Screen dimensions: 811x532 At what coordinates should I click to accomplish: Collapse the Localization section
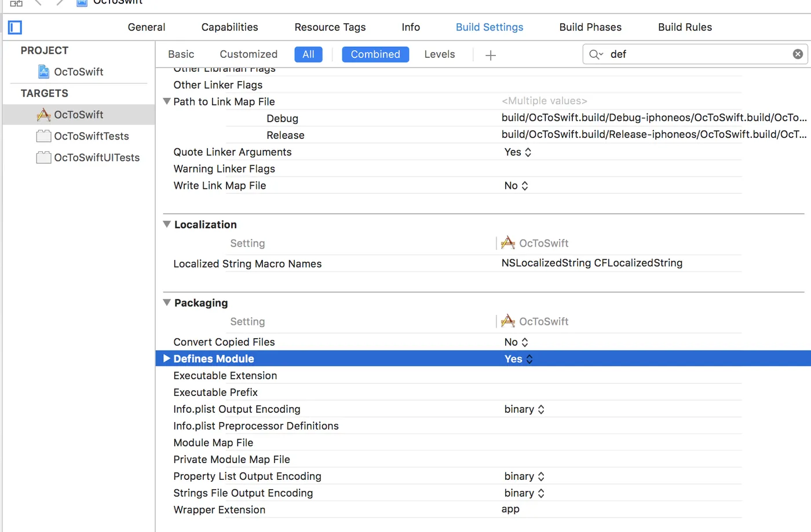tap(167, 224)
